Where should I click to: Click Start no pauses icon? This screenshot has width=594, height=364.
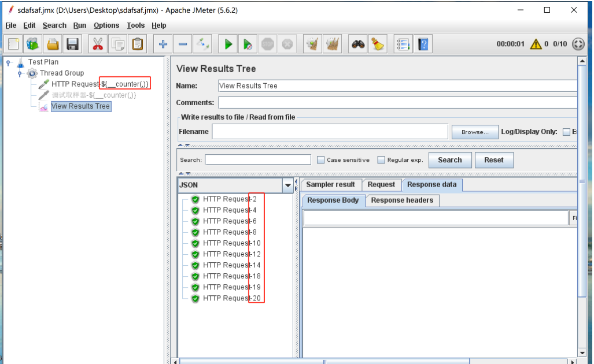point(248,44)
